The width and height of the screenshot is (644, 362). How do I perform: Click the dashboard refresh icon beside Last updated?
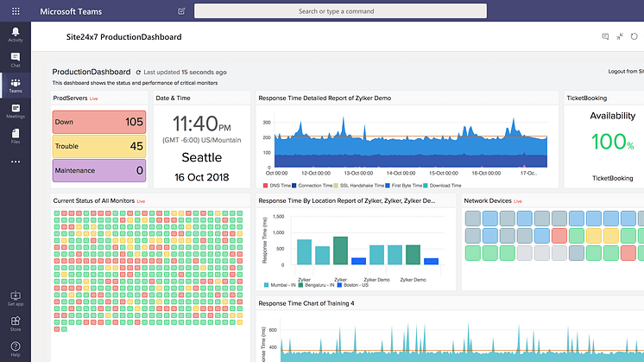(x=138, y=73)
